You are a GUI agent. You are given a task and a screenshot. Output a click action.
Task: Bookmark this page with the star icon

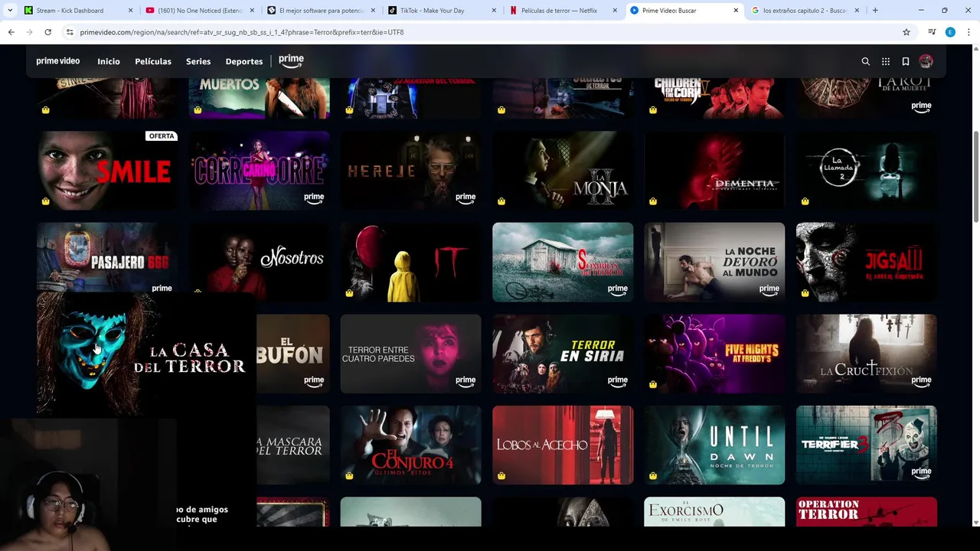pos(906,32)
